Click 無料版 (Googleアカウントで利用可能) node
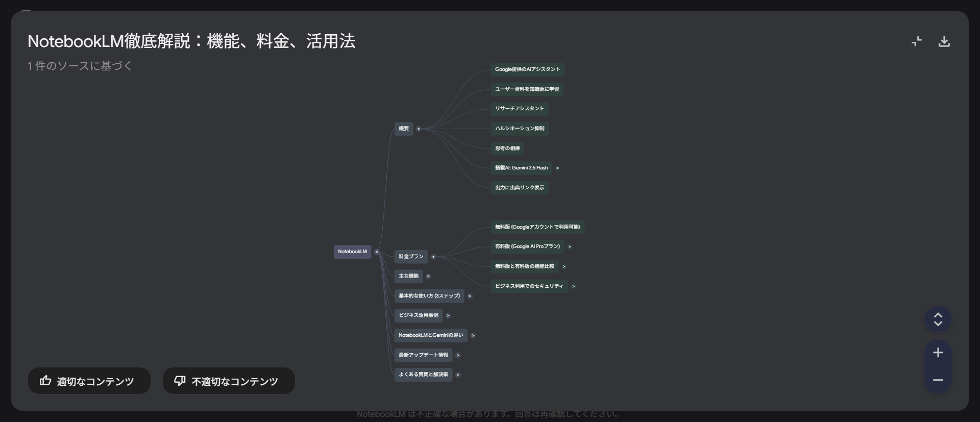The height and width of the screenshot is (422, 980). pos(537,227)
